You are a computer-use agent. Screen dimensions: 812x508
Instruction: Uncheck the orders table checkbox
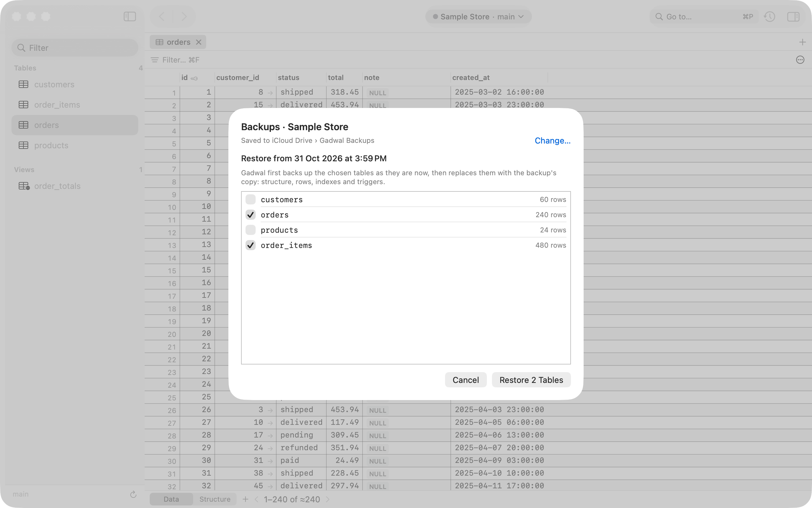tap(250, 214)
